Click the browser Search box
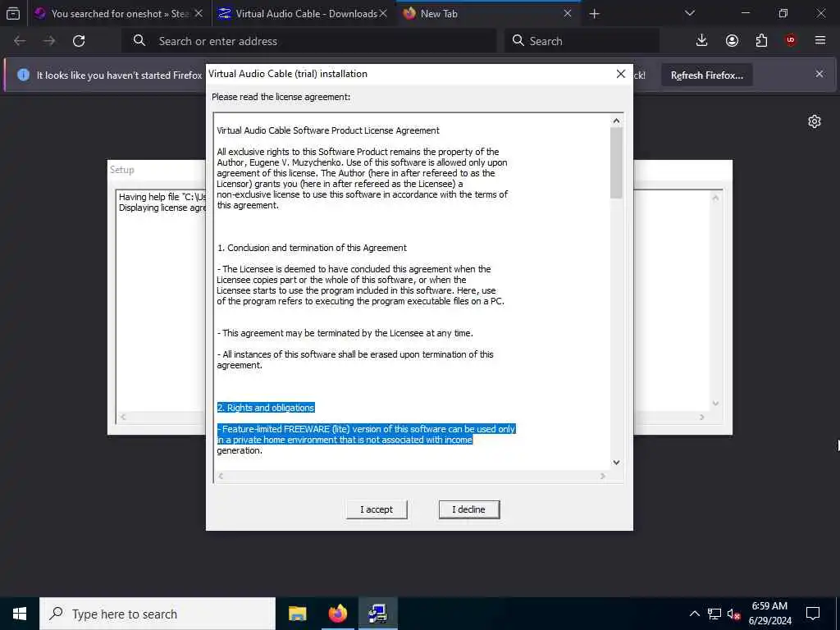 pos(582,41)
